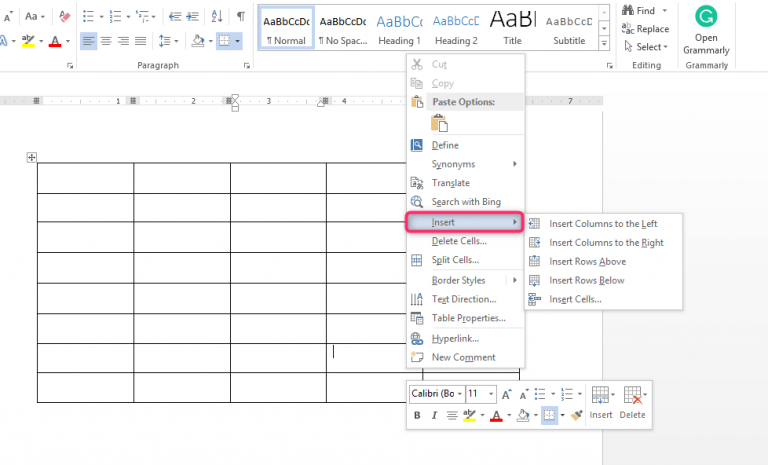Click the numbering icon in mini toolbar
The image size is (768, 465).
tap(567, 394)
